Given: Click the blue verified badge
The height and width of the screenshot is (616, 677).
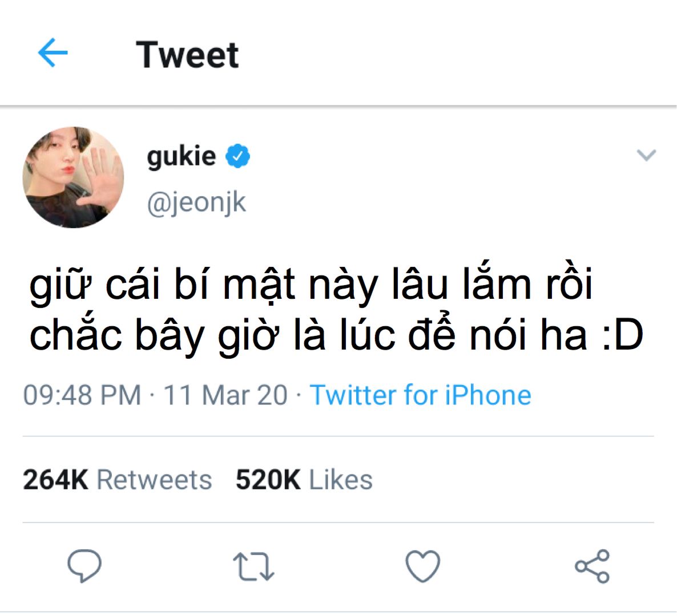Looking at the screenshot, I should pos(238,156).
